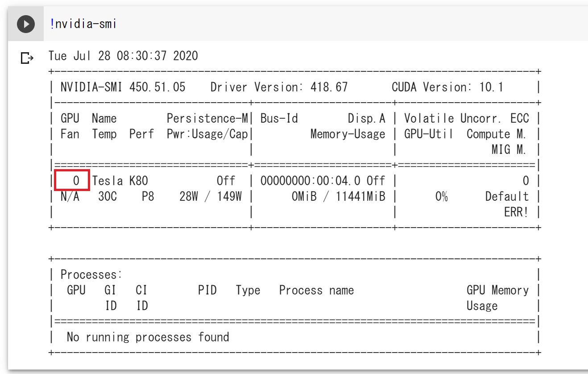Screen dimensions: 588x374
Task: Click the cell output toggle icon
Action: [27, 58]
